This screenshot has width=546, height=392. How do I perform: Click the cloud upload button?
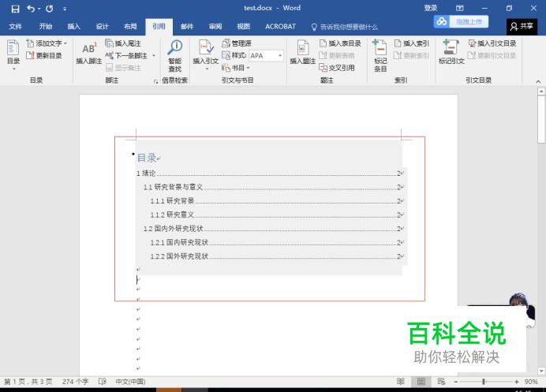461,21
